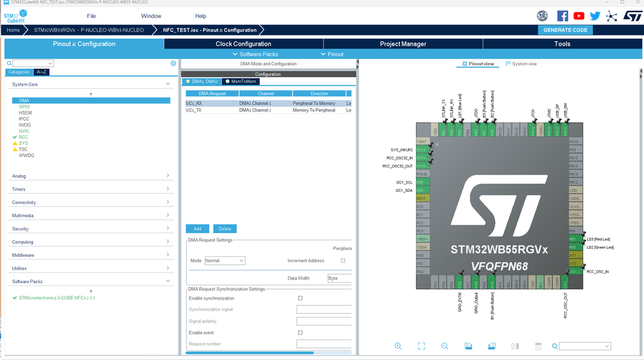Expand the Computing category

[91, 242]
